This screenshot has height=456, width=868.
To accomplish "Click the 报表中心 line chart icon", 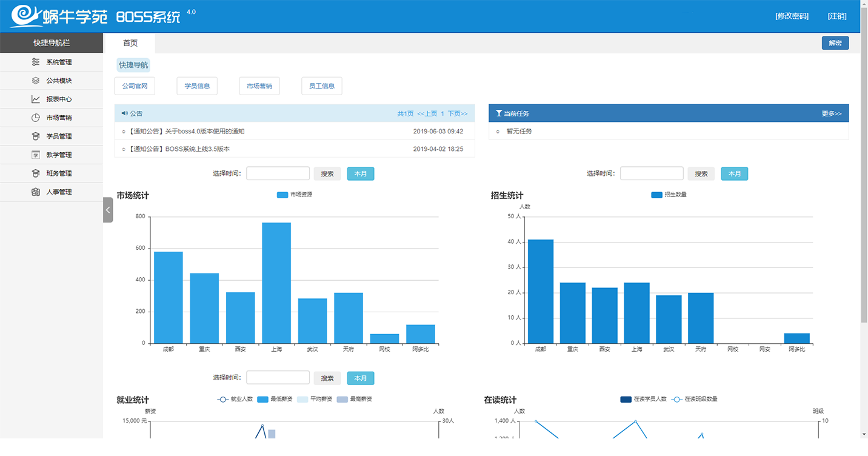I will pos(36,99).
